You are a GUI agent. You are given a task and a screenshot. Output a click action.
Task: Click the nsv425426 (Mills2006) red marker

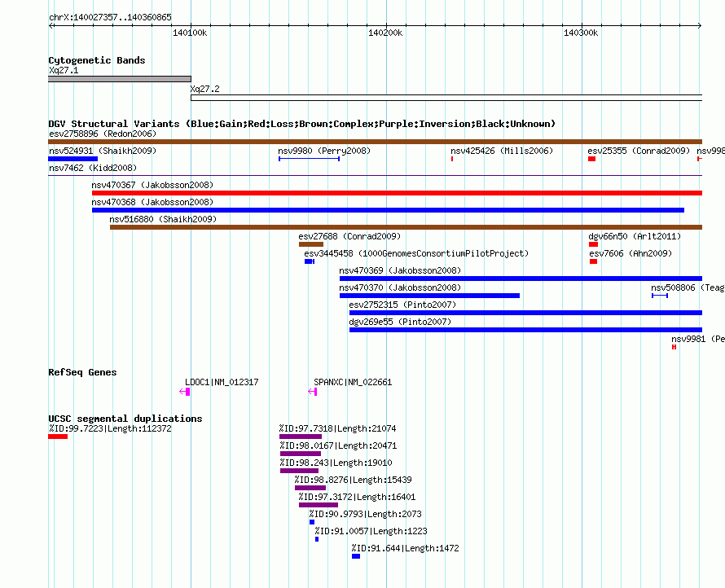pos(452,159)
